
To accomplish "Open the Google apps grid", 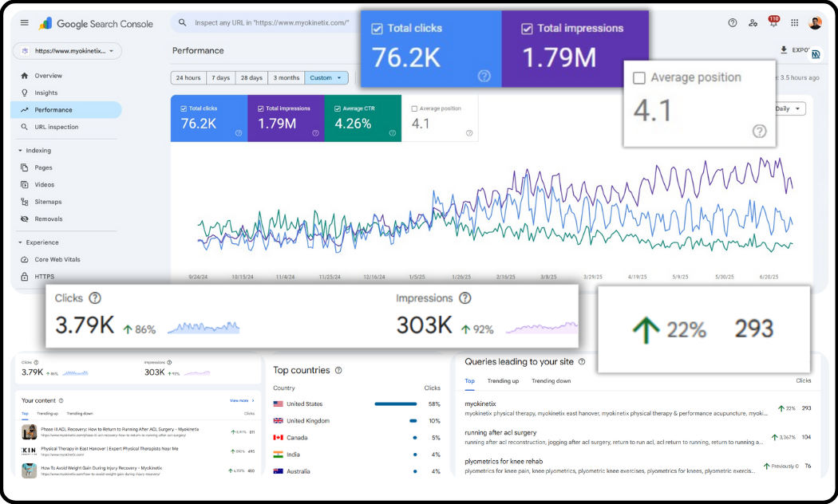I will pos(794,22).
